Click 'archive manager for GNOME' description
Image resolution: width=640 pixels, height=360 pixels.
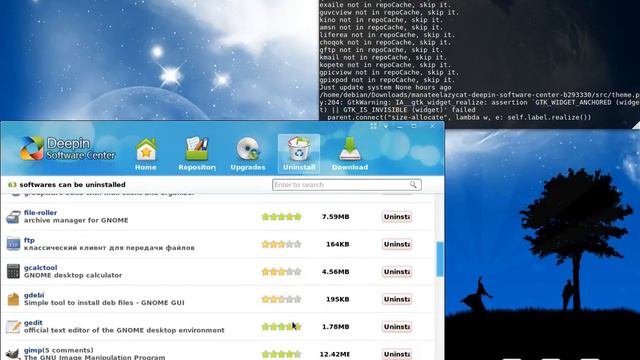pyautogui.click(x=76, y=220)
